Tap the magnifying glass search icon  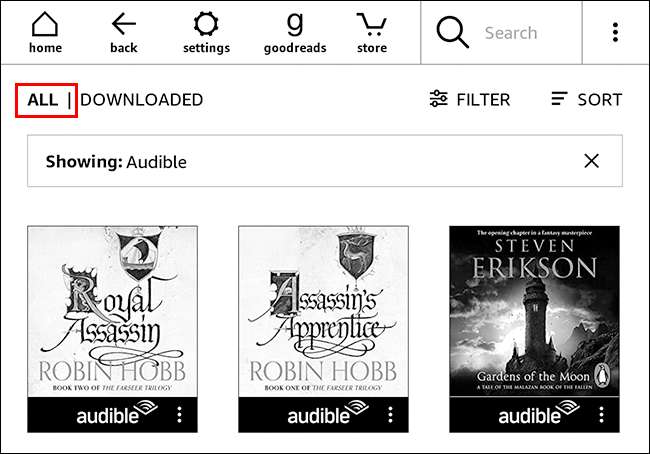click(x=452, y=32)
